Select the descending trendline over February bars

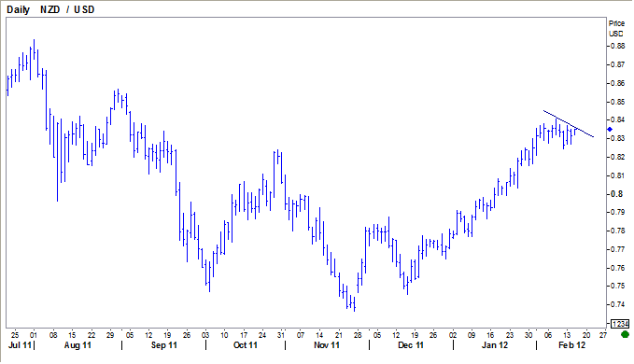[569, 123]
